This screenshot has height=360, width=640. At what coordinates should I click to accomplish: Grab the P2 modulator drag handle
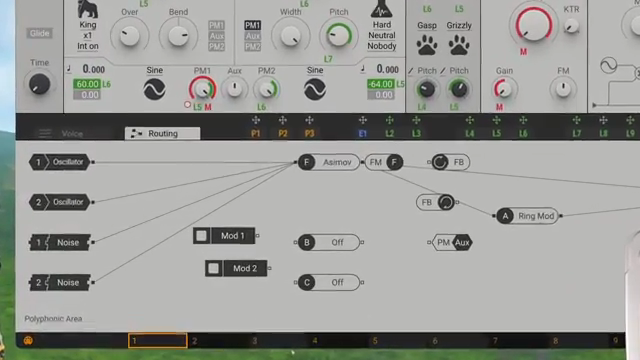[282, 120]
